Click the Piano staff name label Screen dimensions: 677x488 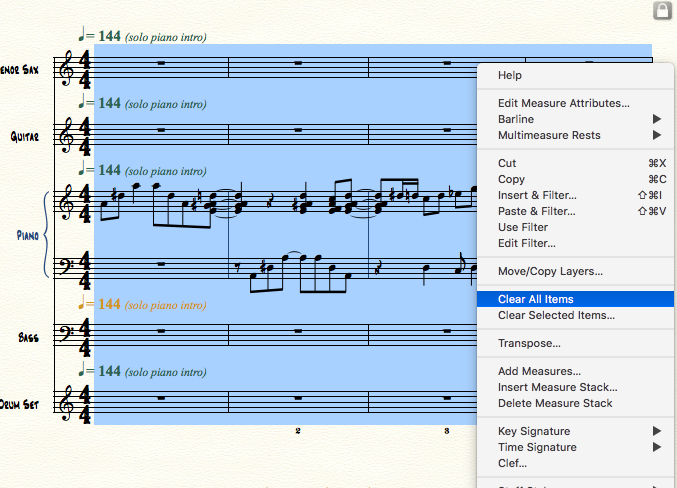(28, 235)
